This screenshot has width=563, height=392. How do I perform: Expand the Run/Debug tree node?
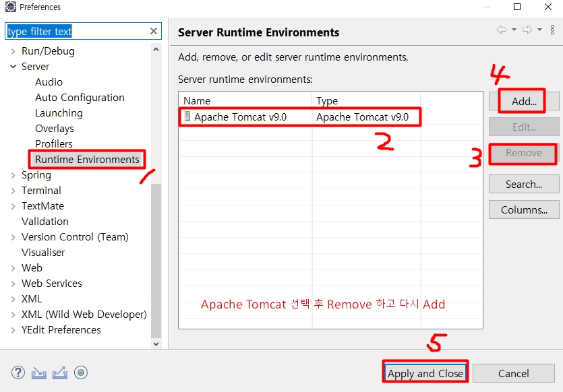pos(13,51)
